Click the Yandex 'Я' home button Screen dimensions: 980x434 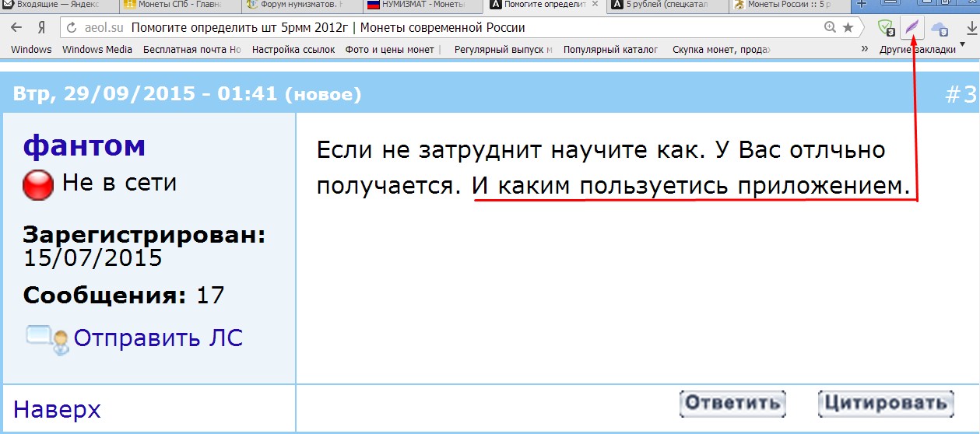pos(41,28)
